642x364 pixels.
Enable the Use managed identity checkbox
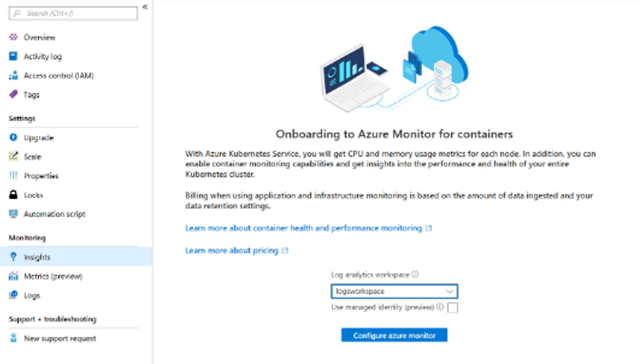tap(453, 308)
